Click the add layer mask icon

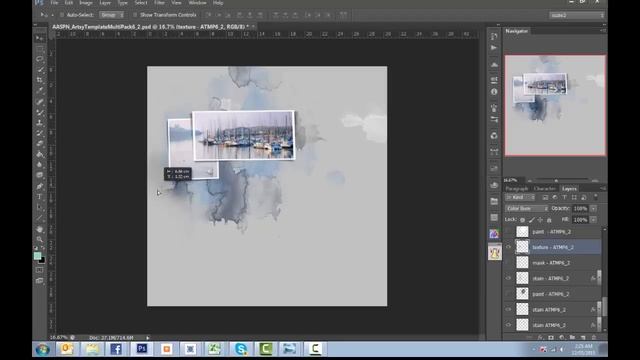click(551, 338)
